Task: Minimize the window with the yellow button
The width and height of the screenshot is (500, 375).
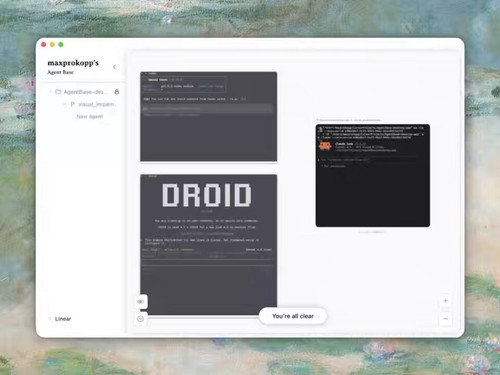Action: click(x=52, y=45)
